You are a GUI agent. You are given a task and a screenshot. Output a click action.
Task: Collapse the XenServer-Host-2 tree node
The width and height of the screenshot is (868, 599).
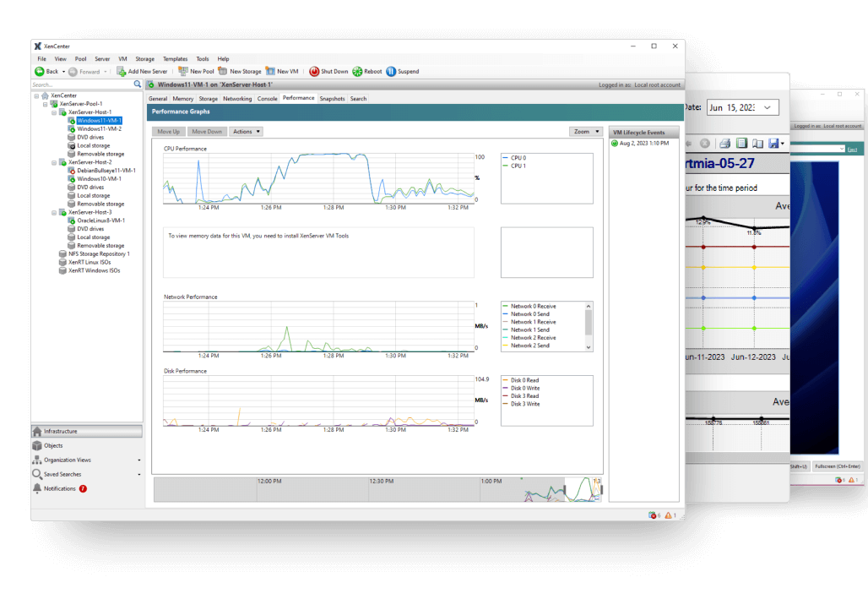point(54,161)
